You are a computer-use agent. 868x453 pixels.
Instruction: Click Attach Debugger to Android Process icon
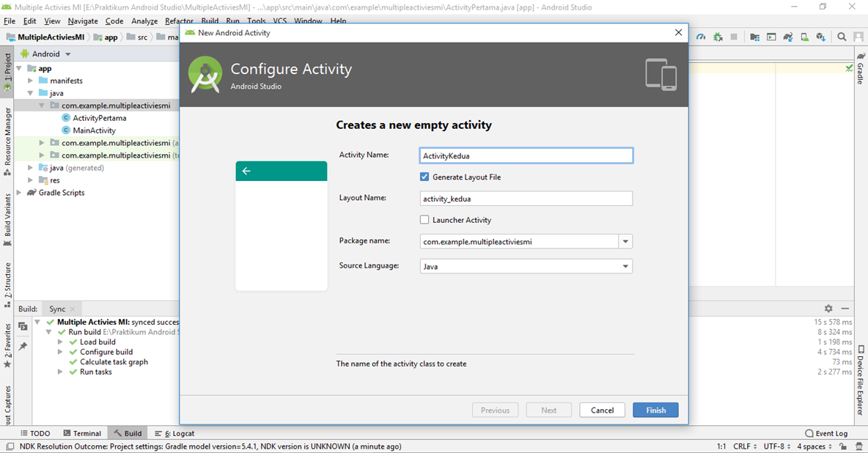point(718,37)
